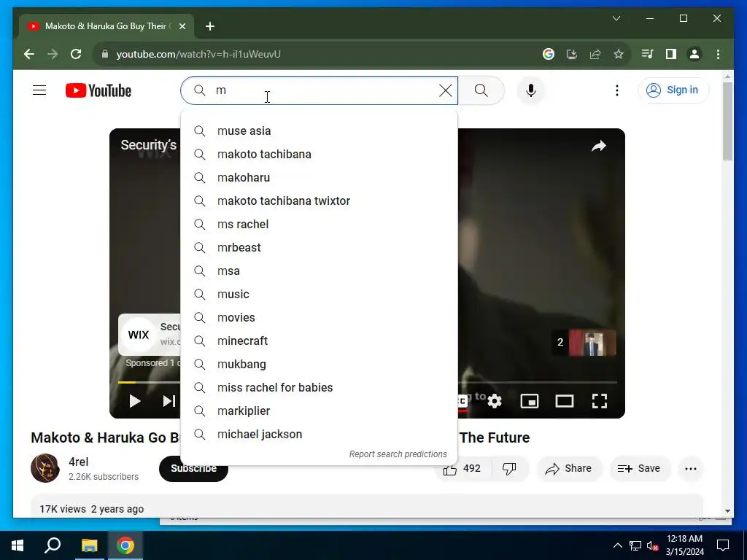Image resolution: width=747 pixels, height=560 pixels.
Task: Choose the "michael jackson" suggestion
Action: click(320, 435)
